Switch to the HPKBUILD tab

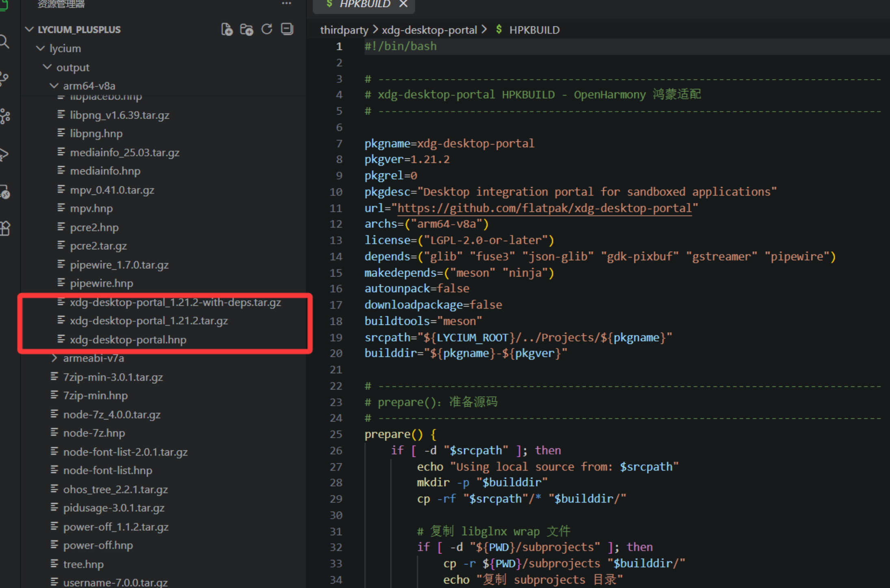(x=364, y=4)
